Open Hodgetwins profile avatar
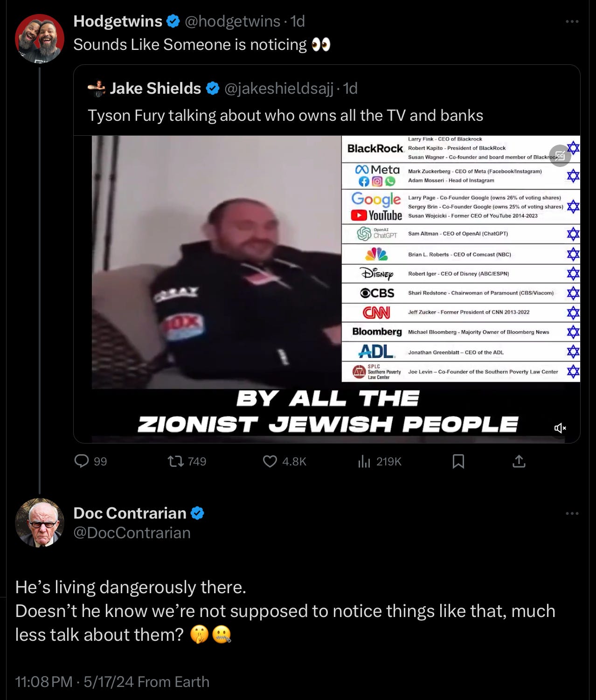This screenshot has width=596, height=700. [40, 38]
